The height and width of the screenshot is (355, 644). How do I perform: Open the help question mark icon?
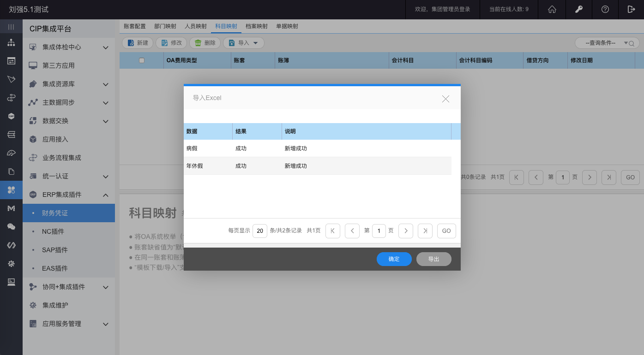pyautogui.click(x=605, y=10)
